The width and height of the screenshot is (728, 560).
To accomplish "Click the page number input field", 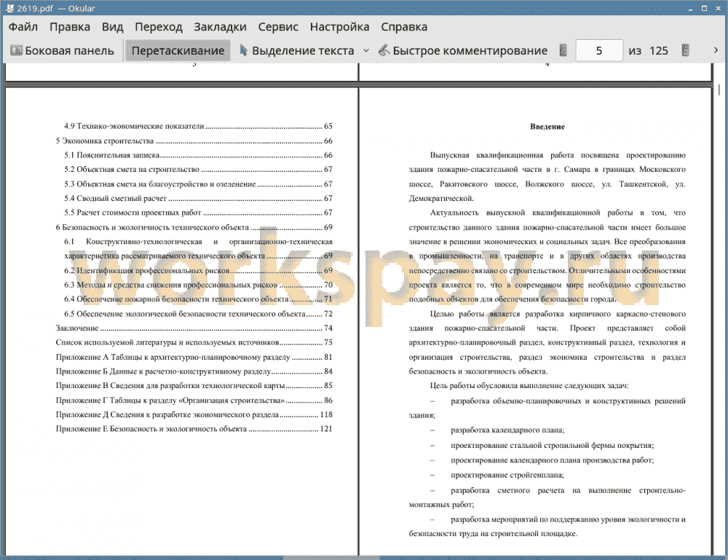I will click(599, 50).
